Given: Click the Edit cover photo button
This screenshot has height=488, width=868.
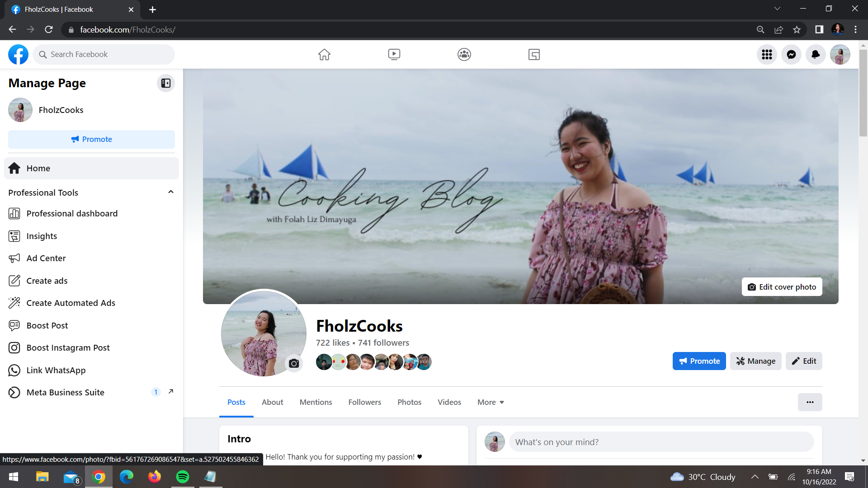Looking at the screenshot, I should pos(782,287).
